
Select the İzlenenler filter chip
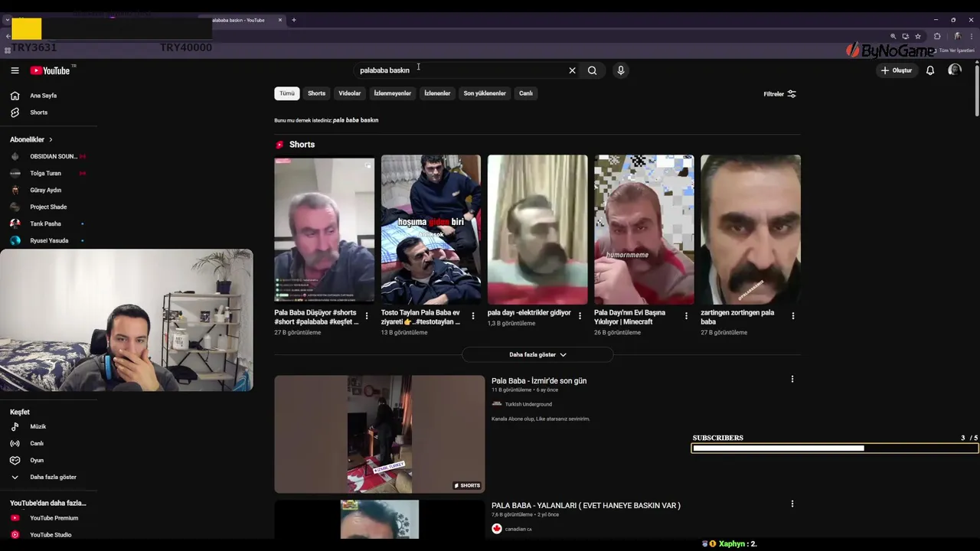tap(437, 93)
